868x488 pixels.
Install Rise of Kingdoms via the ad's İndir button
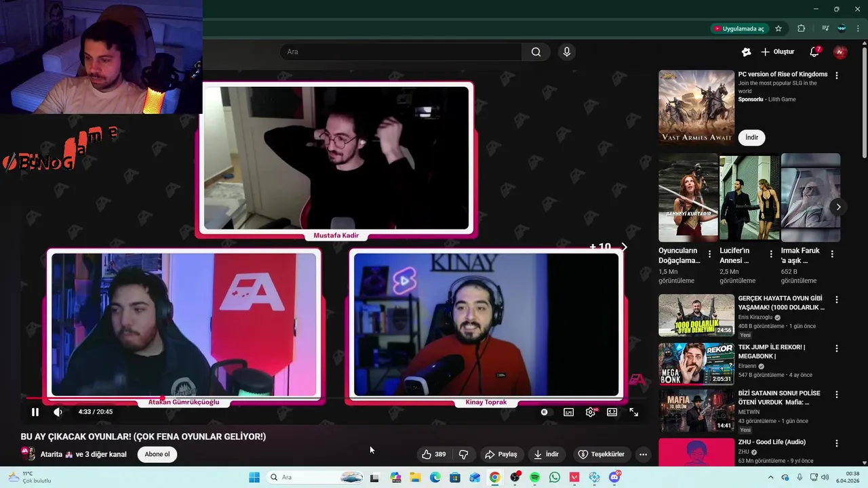pyautogui.click(x=751, y=137)
